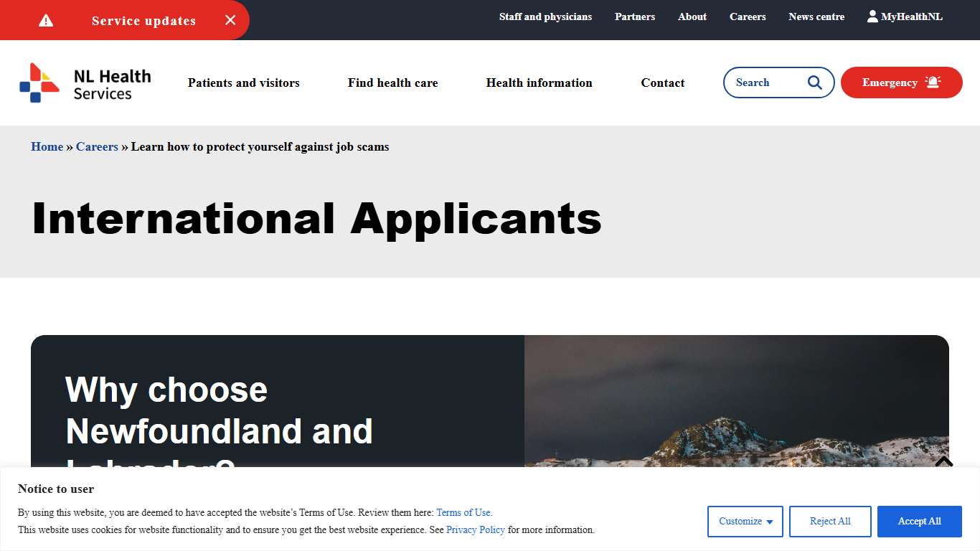Screen dimensions: 980x551
Task: Click the Careers breadcrumb link
Action: (x=97, y=146)
